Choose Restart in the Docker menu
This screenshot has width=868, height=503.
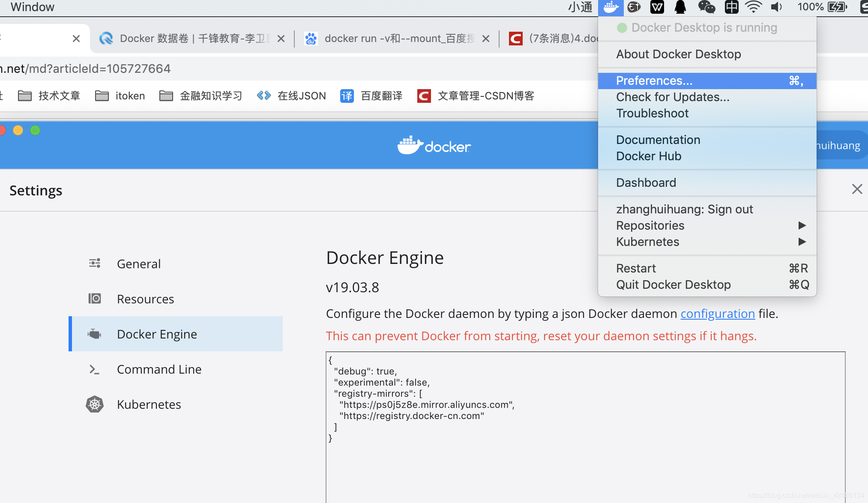coord(636,268)
